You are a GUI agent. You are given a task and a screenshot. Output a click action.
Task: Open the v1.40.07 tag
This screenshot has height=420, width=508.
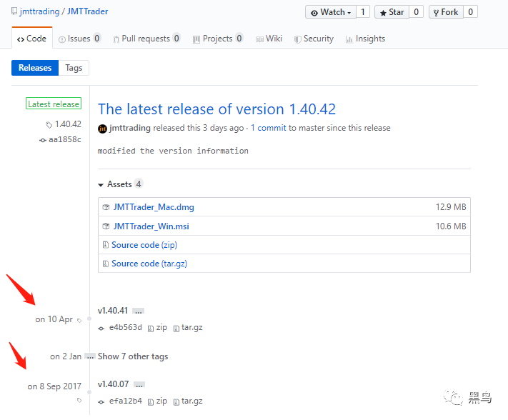[113, 384]
